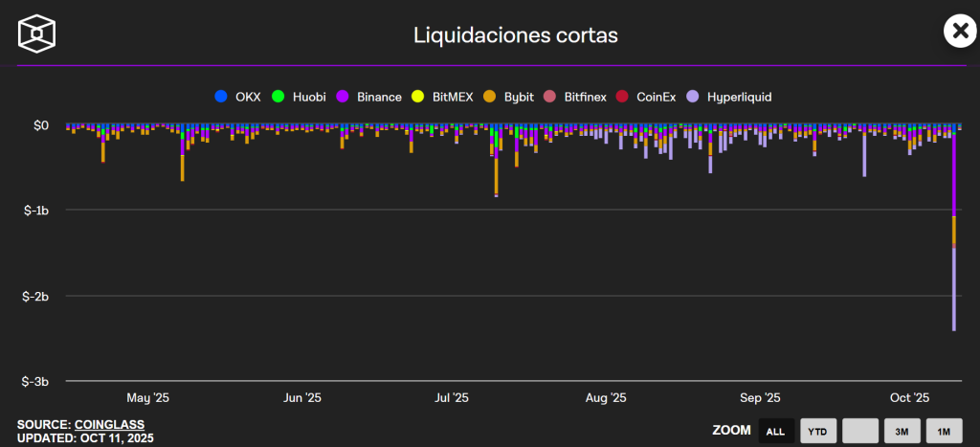Select the ALL zoom range
Viewport: 980px width, 447px height.
point(775,432)
